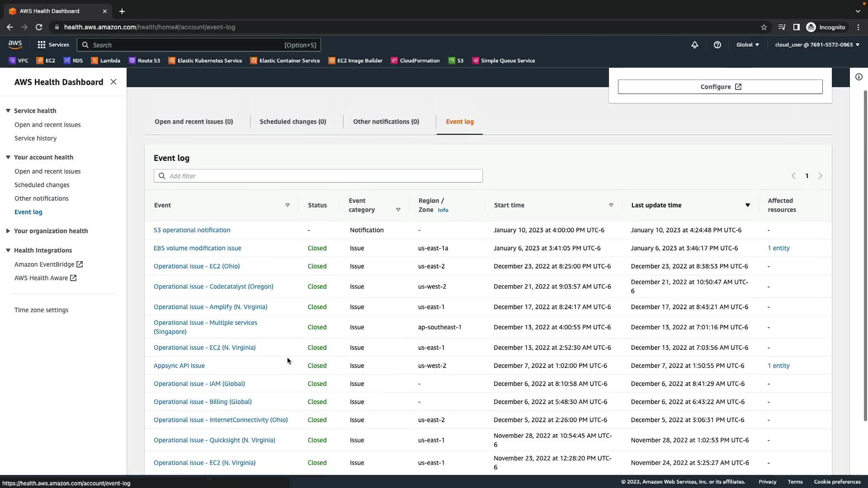Click the AWS logo home icon
The height and width of the screenshot is (488, 868).
pos(15,44)
